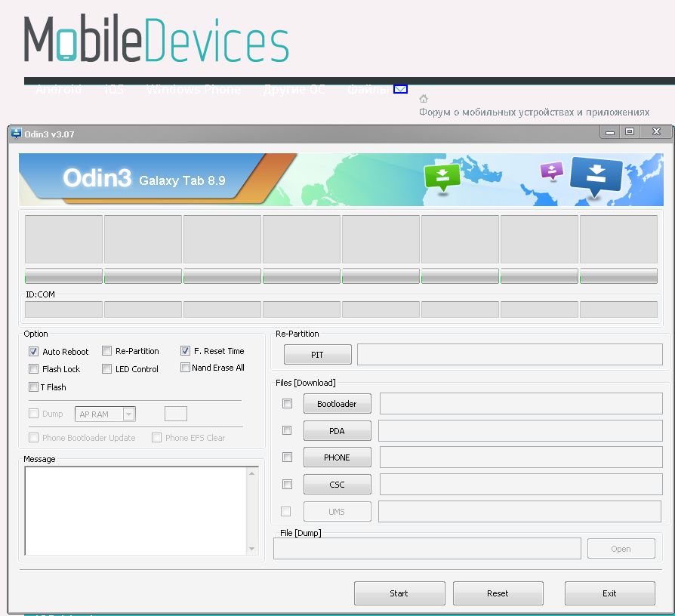The image size is (675, 616).
Task: Tick the Flash Lock checkbox
Action: [x=33, y=369]
